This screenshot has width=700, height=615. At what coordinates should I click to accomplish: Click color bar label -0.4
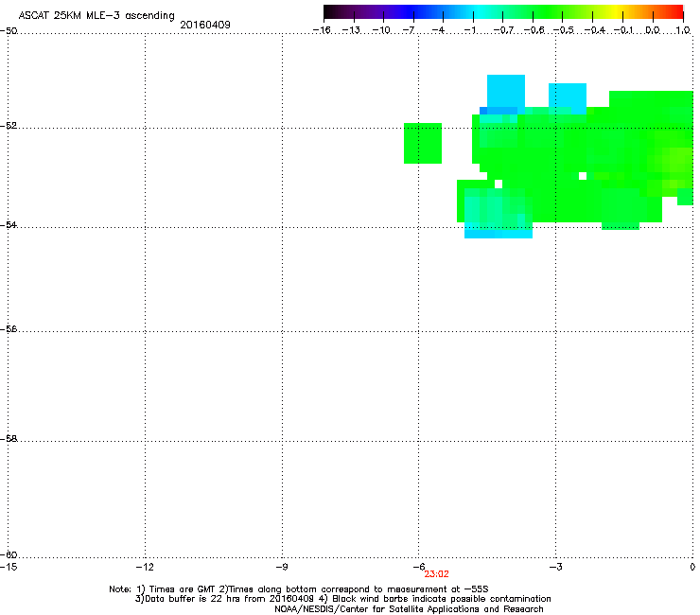(x=594, y=30)
